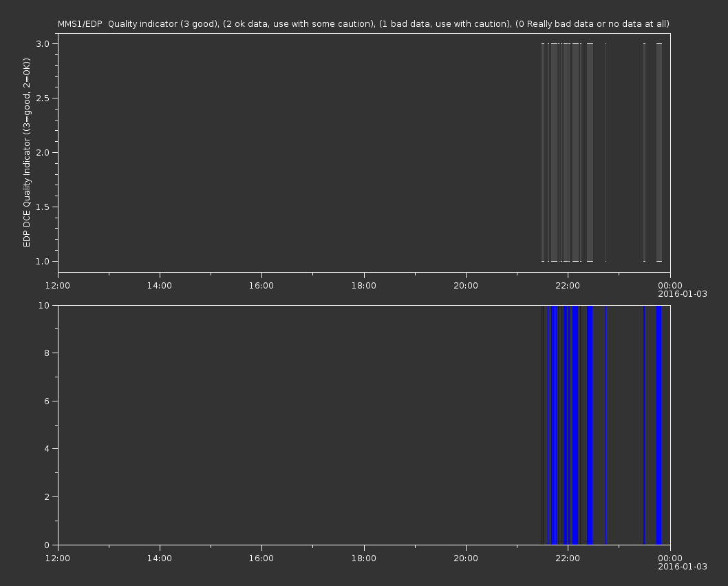Click the 1.0 tick label on quality plot

(x=43, y=261)
